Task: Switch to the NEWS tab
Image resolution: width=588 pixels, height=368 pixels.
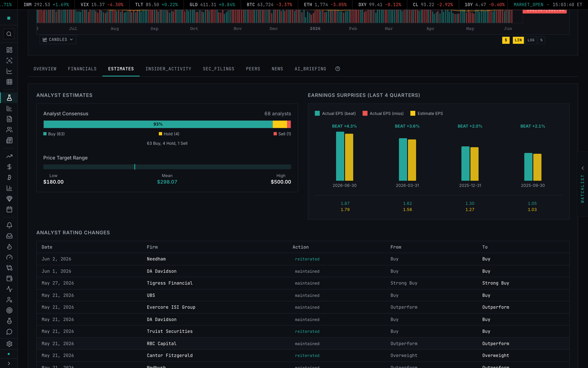Action: [x=277, y=69]
